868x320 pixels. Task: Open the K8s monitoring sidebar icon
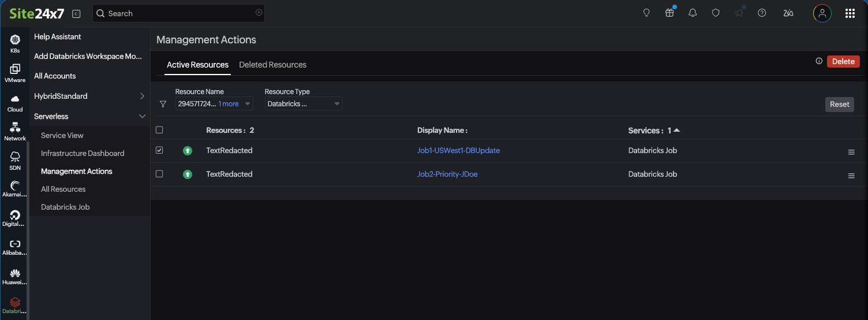coord(15,43)
